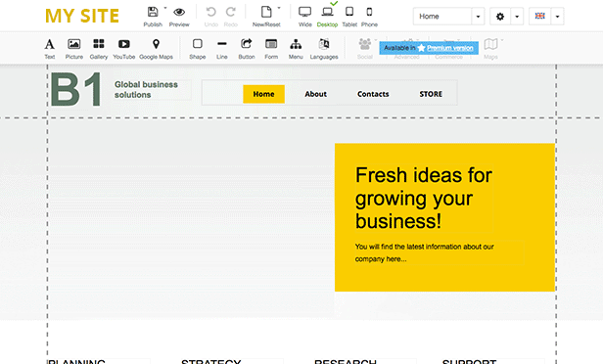
Task: Switch to Wide screen layout
Action: (305, 12)
